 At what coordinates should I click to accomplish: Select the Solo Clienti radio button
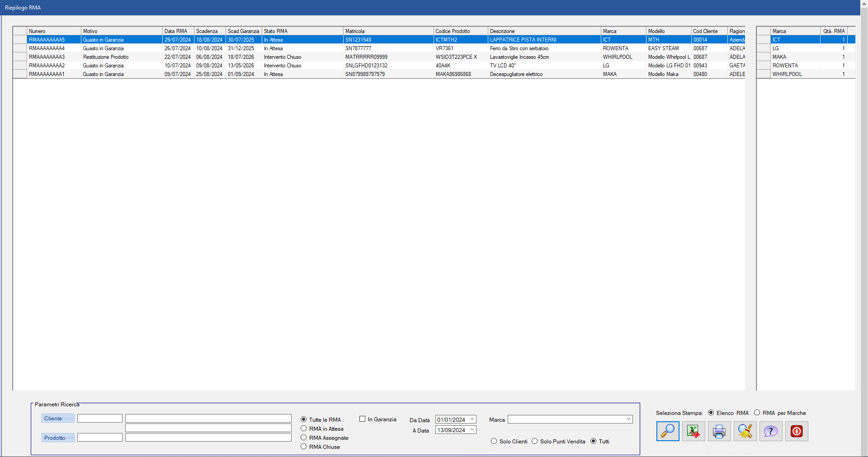(x=494, y=441)
